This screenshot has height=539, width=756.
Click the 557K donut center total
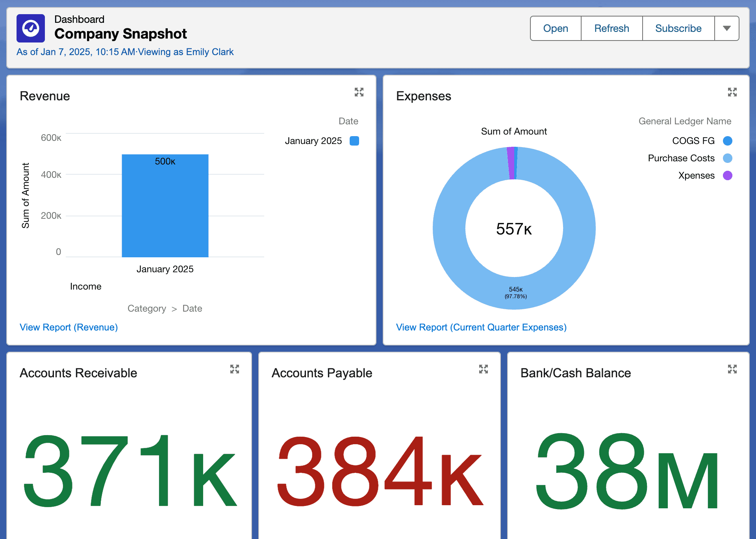pyautogui.click(x=514, y=229)
